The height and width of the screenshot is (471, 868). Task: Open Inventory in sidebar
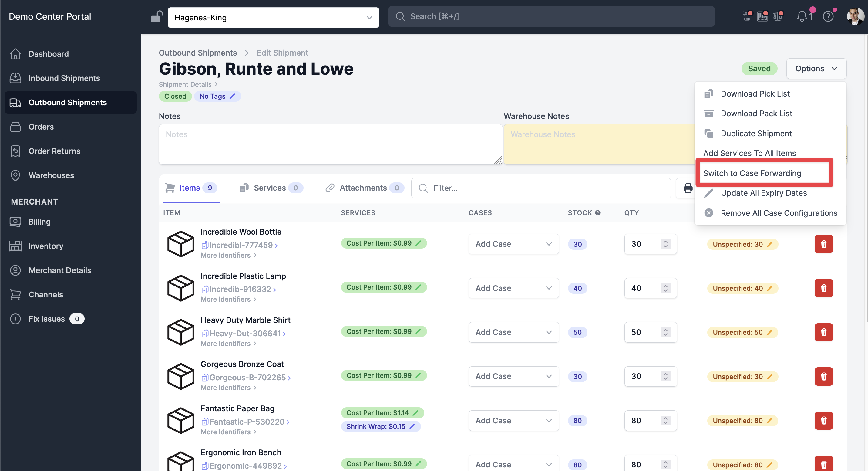[71, 246]
